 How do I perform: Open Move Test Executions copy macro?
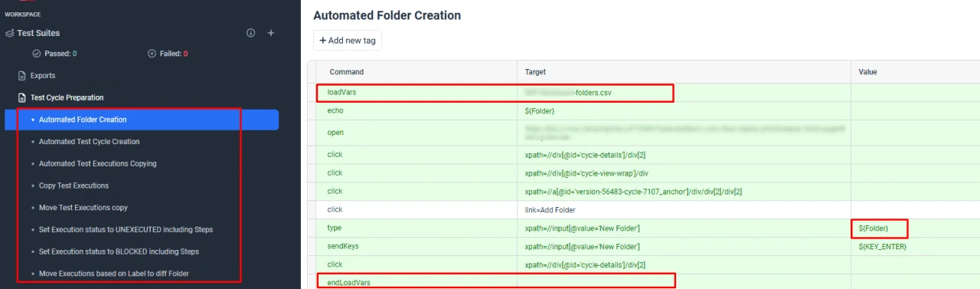[x=83, y=207]
